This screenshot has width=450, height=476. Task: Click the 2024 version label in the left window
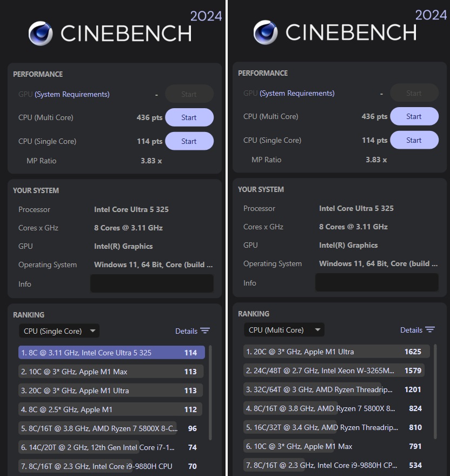(x=206, y=16)
